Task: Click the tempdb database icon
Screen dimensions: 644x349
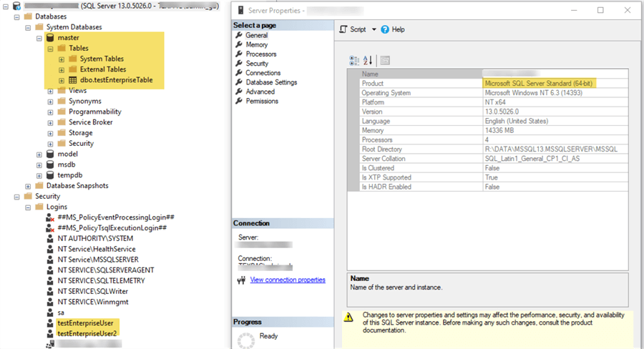Action: click(50, 175)
